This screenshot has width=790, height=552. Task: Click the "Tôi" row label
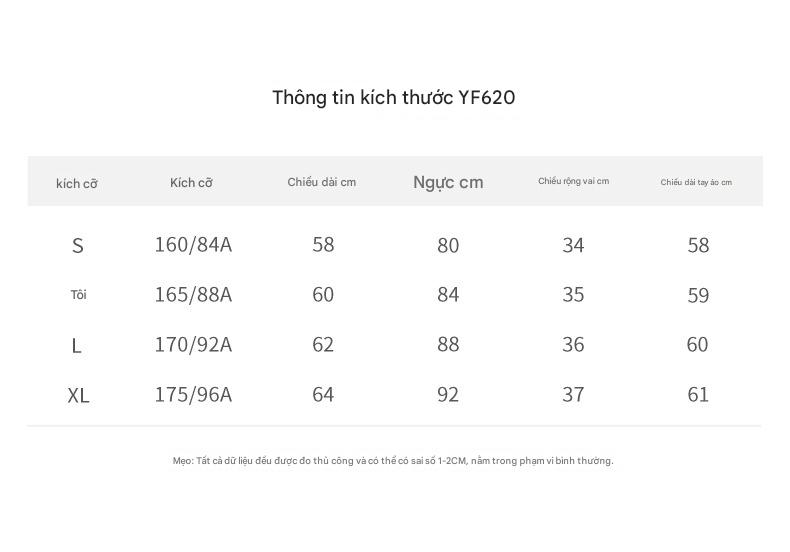78,295
